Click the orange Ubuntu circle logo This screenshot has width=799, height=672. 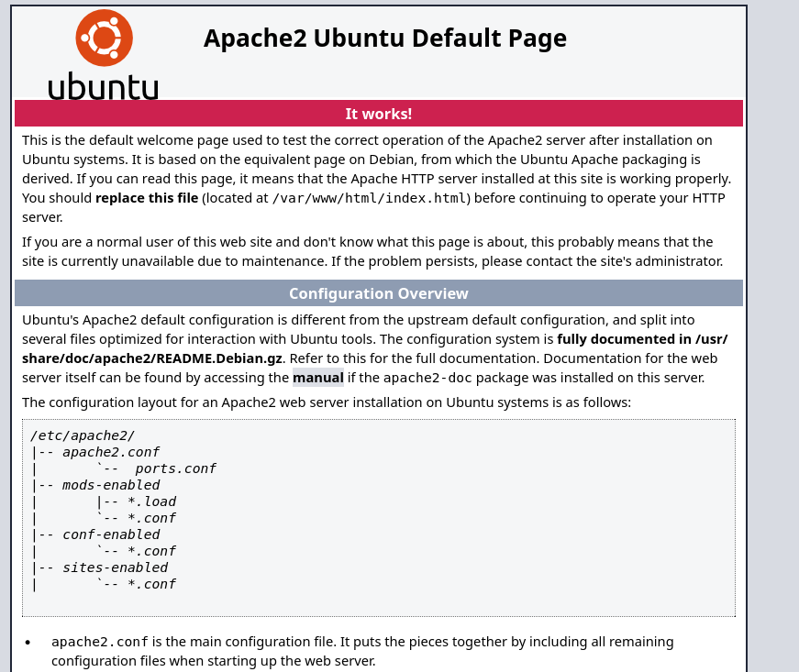104,38
